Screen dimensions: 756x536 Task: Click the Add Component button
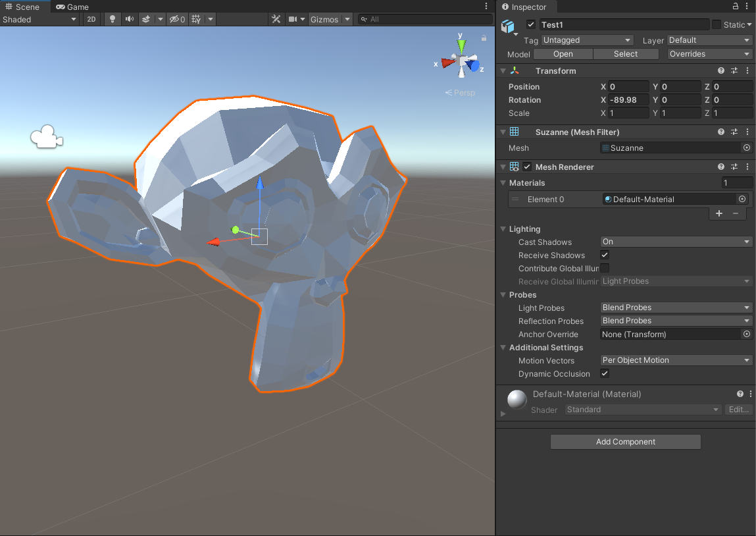pos(625,442)
